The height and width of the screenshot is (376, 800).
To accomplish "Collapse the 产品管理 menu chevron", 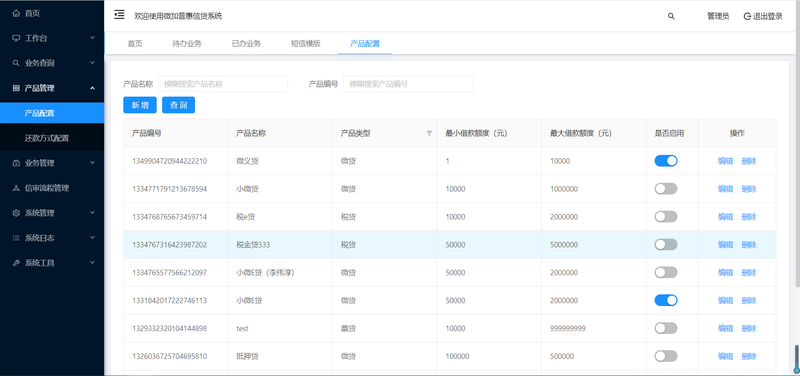I will (x=92, y=88).
